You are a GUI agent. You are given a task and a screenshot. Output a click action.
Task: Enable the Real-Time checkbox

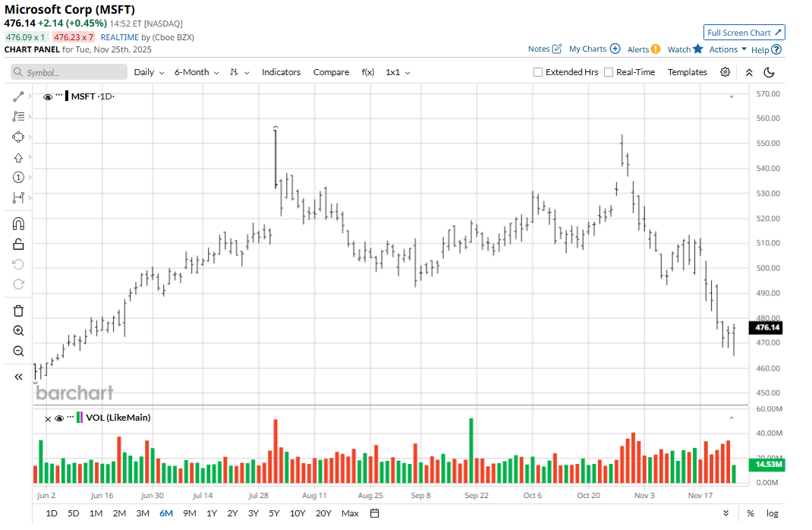click(x=609, y=72)
